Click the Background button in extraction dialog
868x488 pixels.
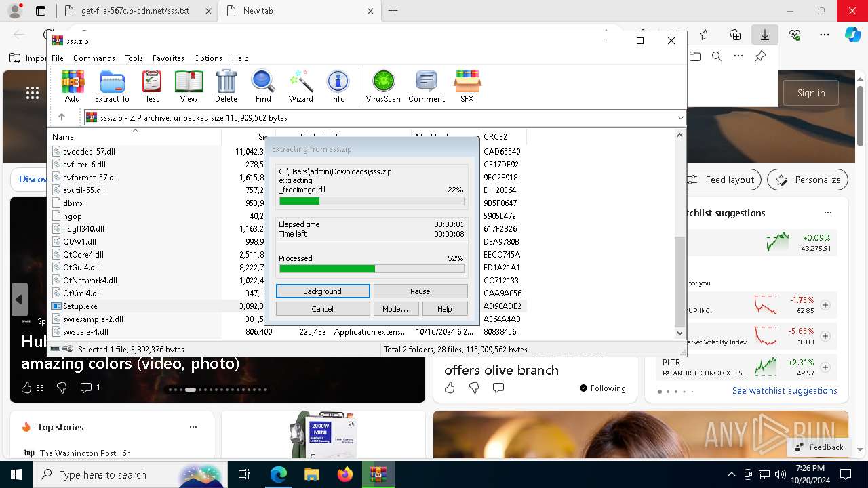(323, 291)
